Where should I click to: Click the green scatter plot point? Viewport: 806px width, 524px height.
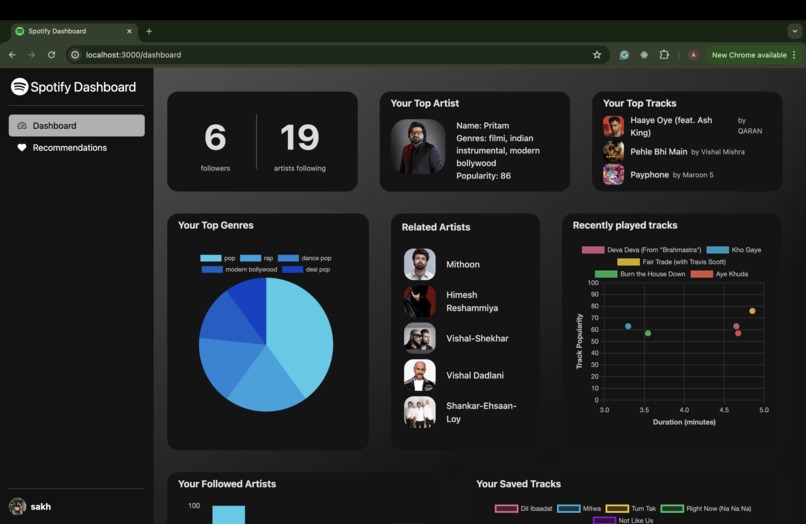648,333
